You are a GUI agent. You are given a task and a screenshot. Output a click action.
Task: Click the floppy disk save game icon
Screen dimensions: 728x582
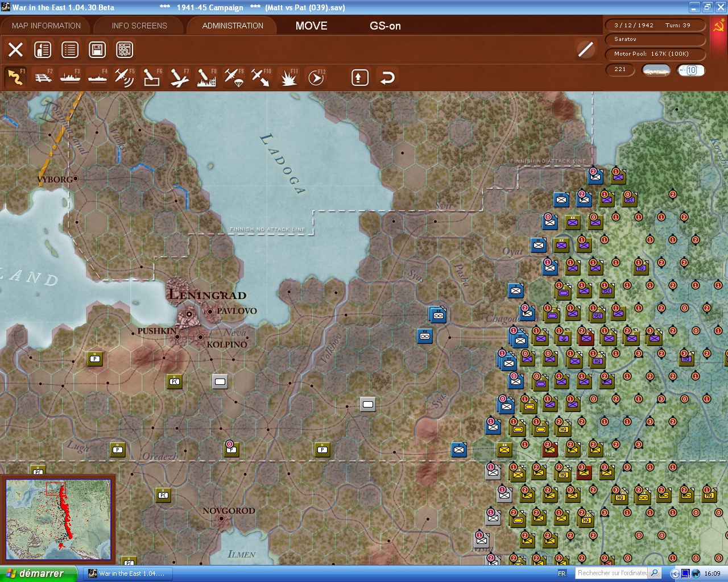pos(97,49)
